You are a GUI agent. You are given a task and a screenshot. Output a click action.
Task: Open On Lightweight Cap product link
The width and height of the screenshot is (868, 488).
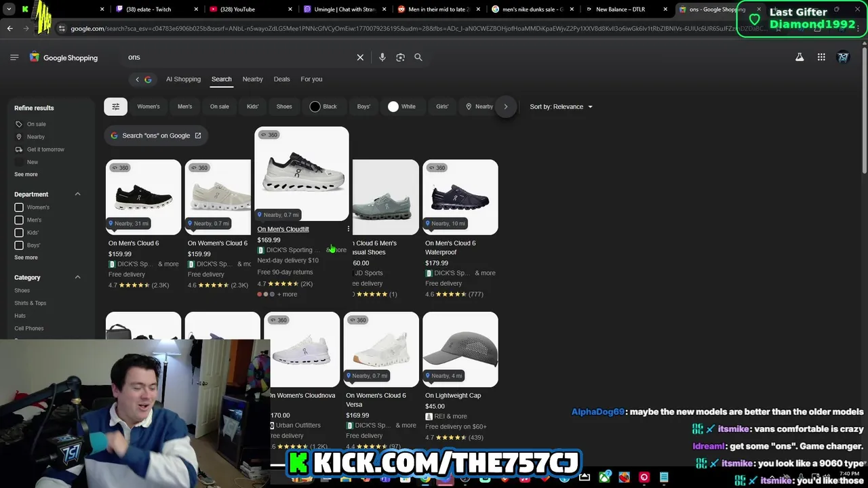tap(453, 396)
